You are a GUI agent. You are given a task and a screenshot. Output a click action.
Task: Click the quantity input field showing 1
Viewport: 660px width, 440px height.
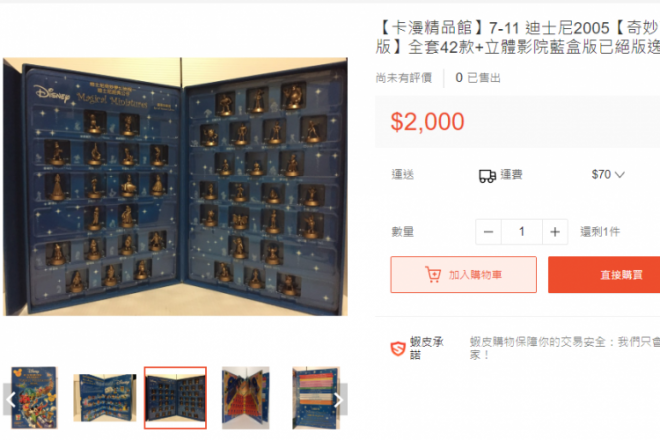click(x=522, y=232)
